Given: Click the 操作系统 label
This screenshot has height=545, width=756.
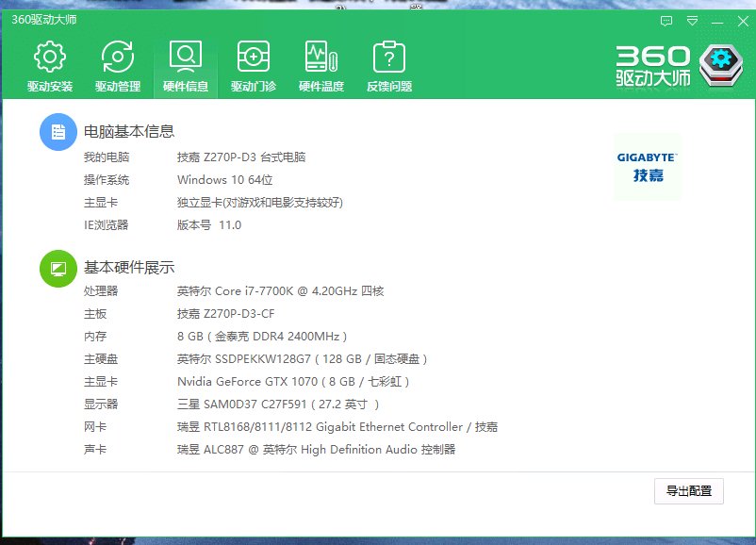Looking at the screenshot, I should (107, 180).
